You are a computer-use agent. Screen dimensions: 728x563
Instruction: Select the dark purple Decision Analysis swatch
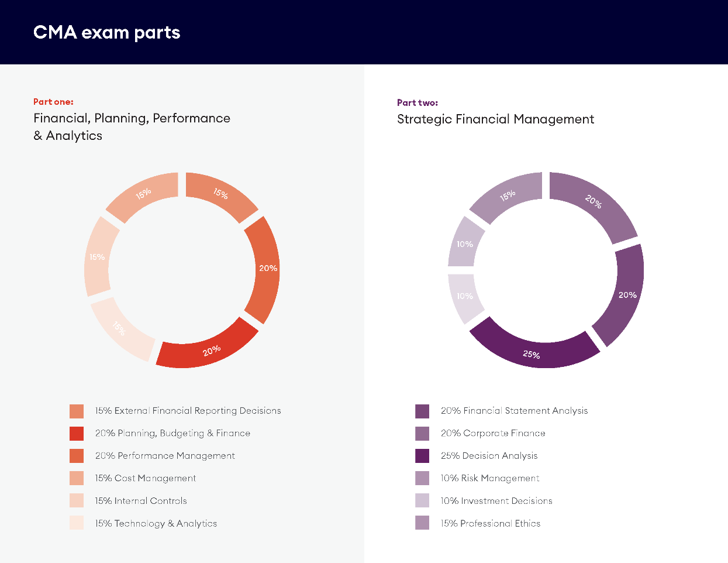point(422,456)
